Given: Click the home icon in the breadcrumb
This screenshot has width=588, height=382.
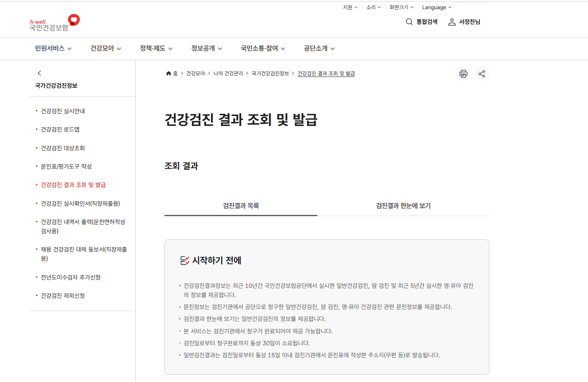Looking at the screenshot, I should (168, 73).
